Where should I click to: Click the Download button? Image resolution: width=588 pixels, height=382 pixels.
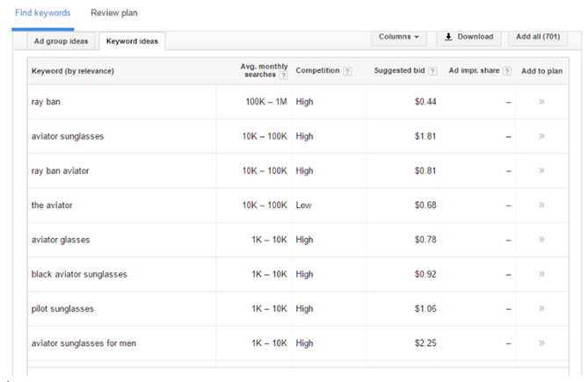pyautogui.click(x=468, y=37)
